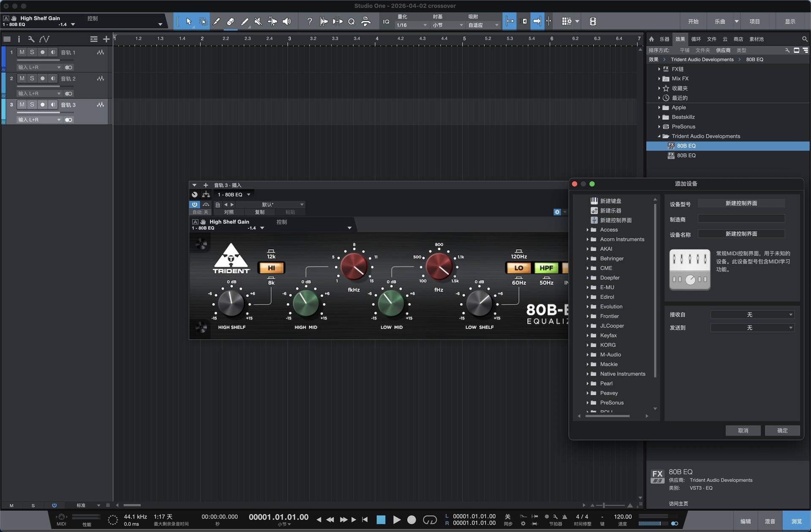Select the Arrow tool in the toolbar
This screenshot has width=811, height=532.
tap(189, 22)
